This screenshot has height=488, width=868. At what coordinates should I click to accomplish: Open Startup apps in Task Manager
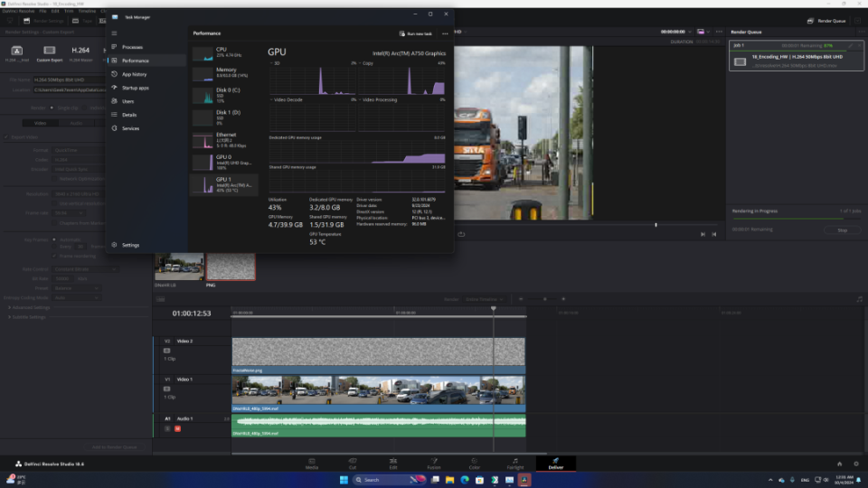tap(145, 88)
